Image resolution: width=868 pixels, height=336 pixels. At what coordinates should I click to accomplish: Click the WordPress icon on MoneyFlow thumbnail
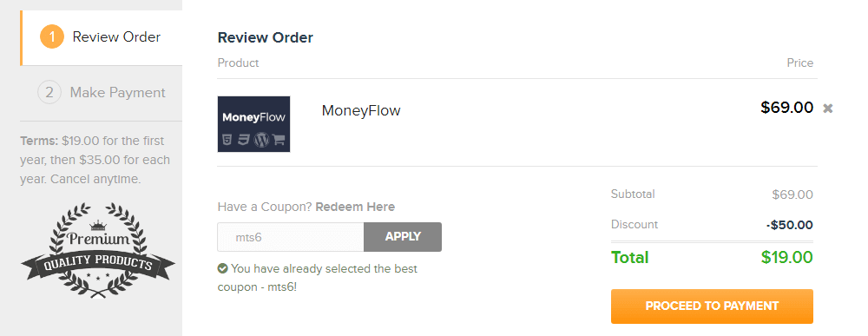click(261, 140)
